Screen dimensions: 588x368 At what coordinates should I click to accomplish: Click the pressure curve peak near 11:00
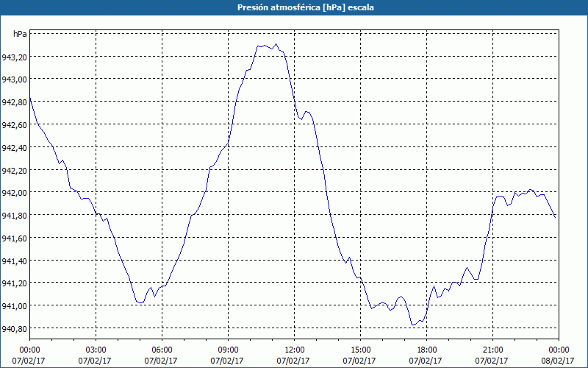(x=276, y=44)
